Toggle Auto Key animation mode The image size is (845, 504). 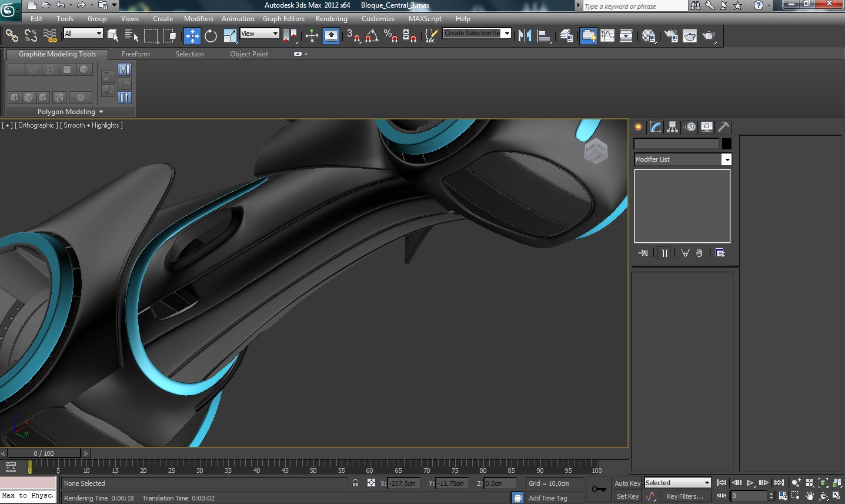627,483
